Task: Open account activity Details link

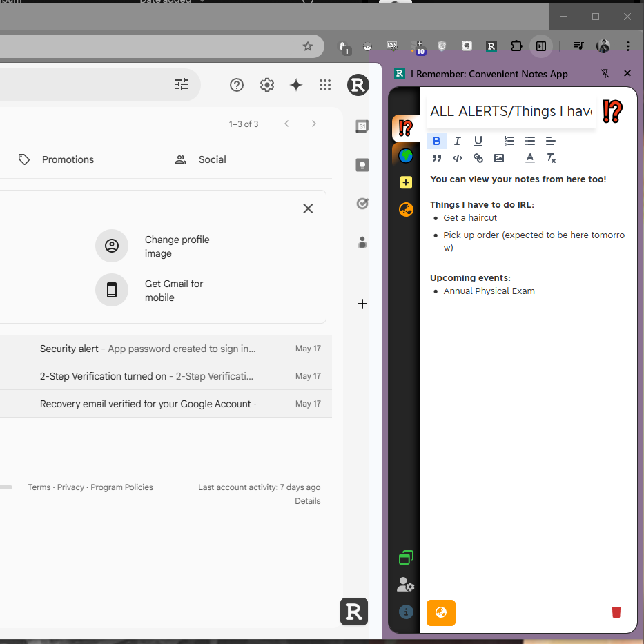Action: 307,500
